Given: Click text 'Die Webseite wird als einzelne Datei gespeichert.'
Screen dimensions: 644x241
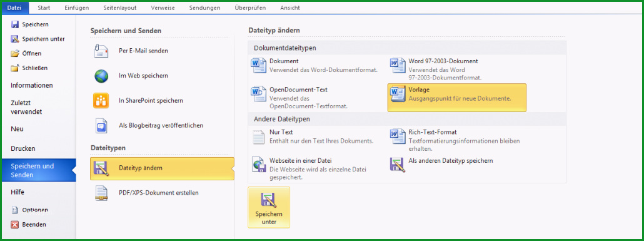Looking at the screenshot, I should 318,173.
